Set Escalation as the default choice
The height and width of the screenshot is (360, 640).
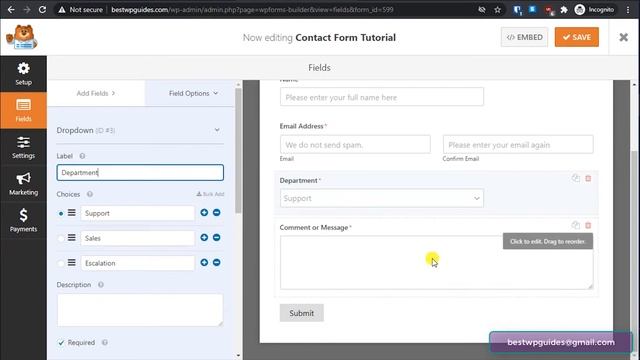[x=61, y=263]
